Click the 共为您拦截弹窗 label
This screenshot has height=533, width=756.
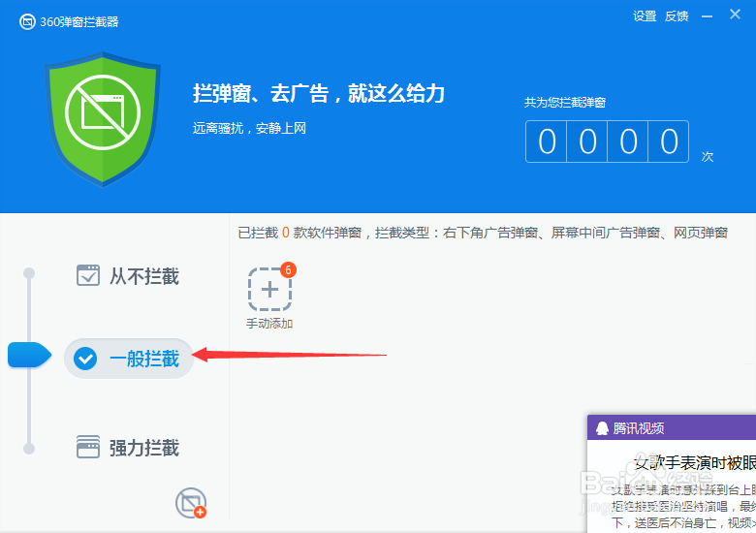[x=565, y=102]
